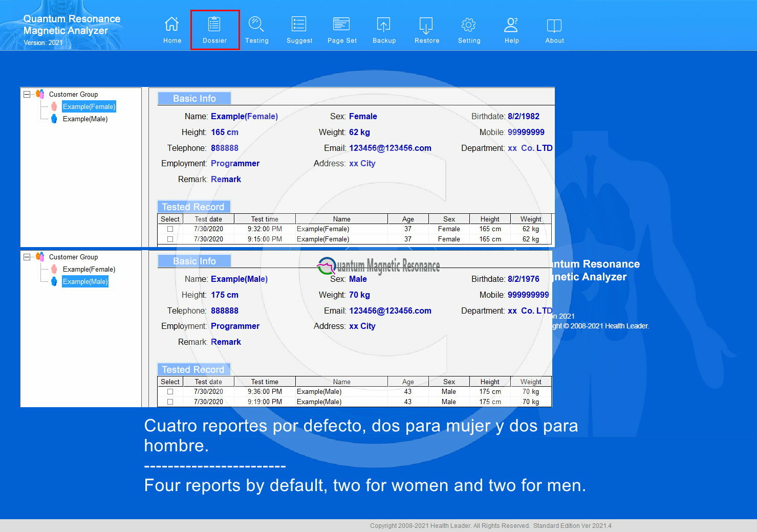
Task: Tick the checkbox for the 9:36:00 PM record
Action: [170, 392]
